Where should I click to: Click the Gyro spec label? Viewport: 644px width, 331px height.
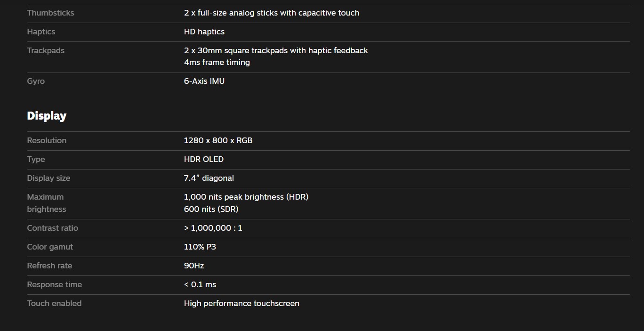click(x=36, y=81)
